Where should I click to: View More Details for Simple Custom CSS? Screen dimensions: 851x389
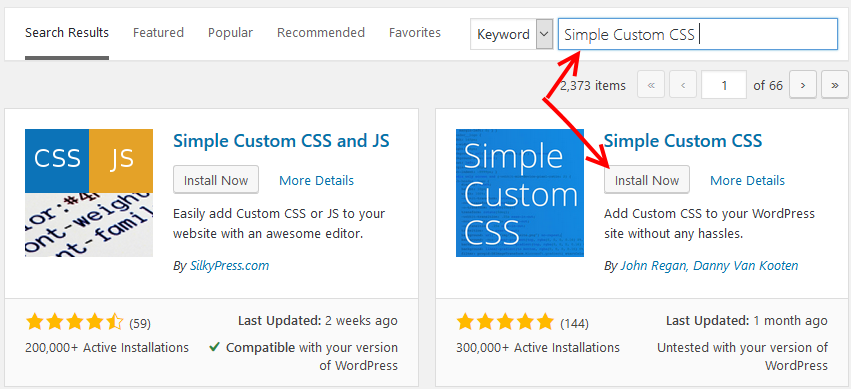pos(747,181)
